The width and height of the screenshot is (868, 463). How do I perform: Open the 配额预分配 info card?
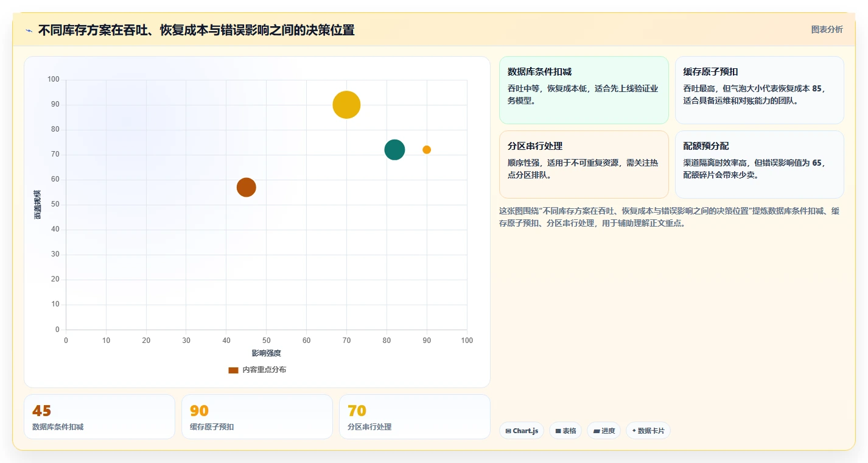click(x=759, y=164)
